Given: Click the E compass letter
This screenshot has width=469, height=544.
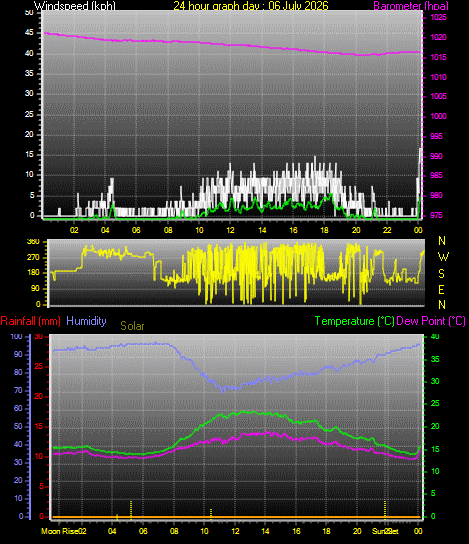Looking at the screenshot, I should point(442,290).
